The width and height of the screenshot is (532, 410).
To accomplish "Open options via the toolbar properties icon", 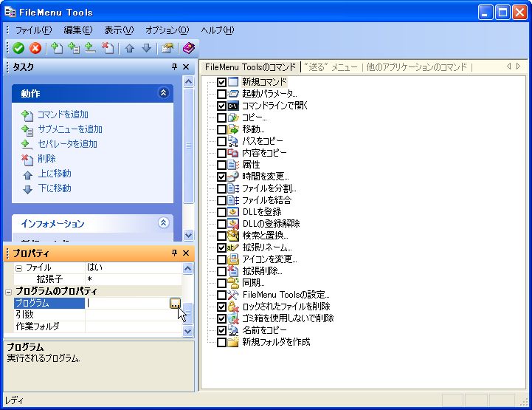I will click(167, 48).
